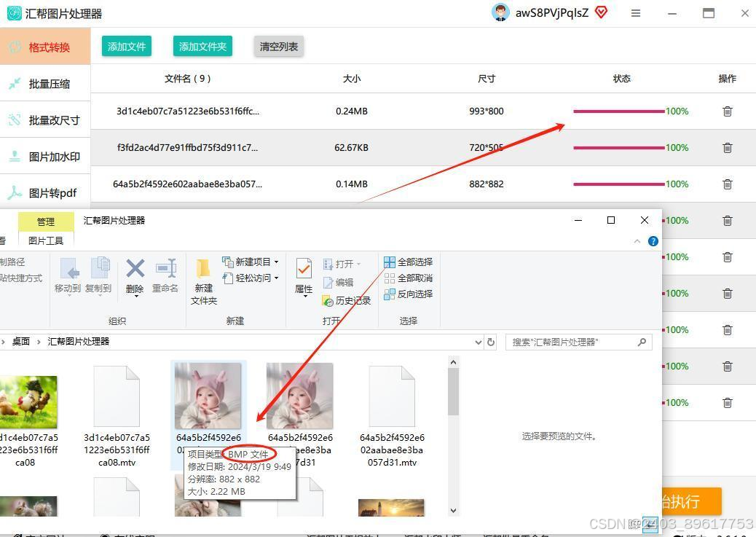
Task: Click the 状态 column header
Action: (x=621, y=78)
